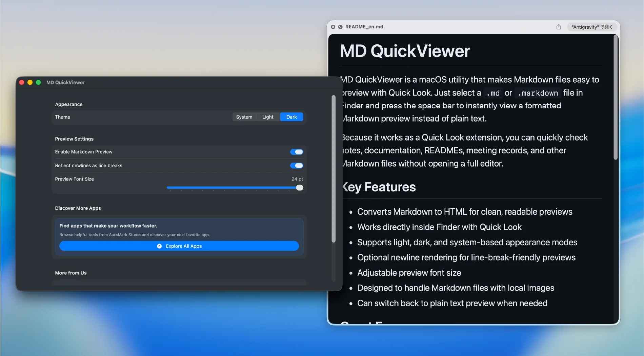Click "Designed to handle Markdown files" bullet
The width and height of the screenshot is (644, 356).
point(456,288)
